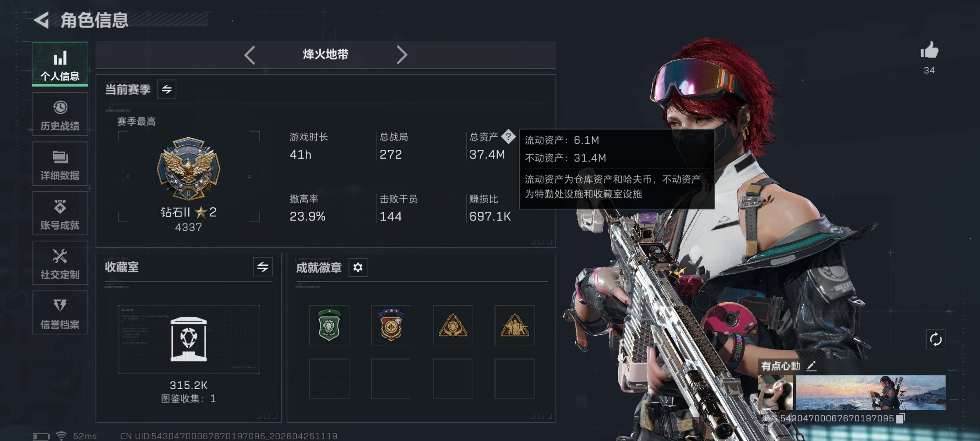Open 社交定制 social customization
The height and width of the screenshot is (441, 980).
pyautogui.click(x=60, y=263)
